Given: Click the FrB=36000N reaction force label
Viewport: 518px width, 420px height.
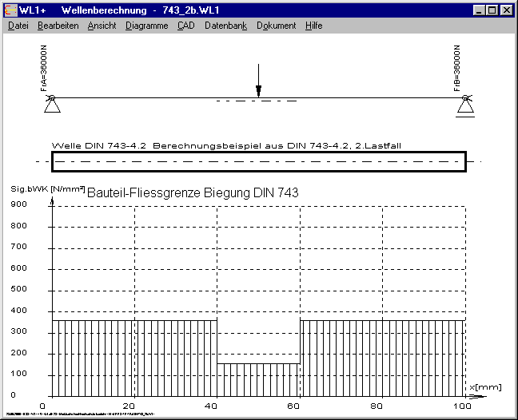Looking at the screenshot, I should [x=457, y=70].
